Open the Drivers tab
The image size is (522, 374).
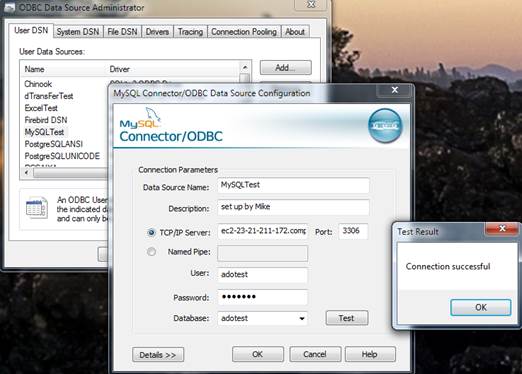point(157,32)
